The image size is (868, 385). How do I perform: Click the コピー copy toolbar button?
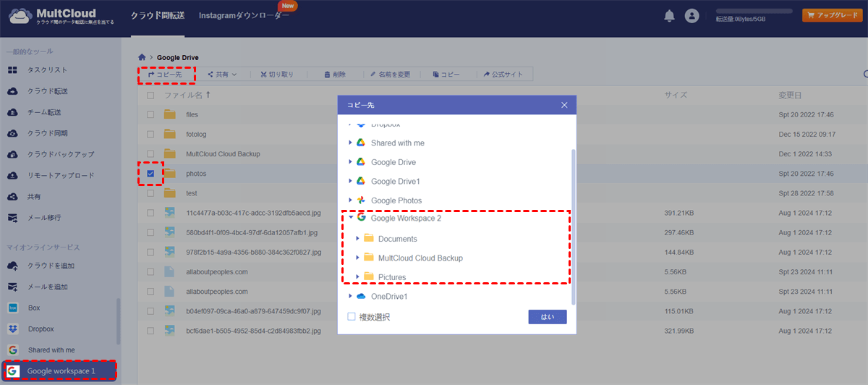pos(446,74)
